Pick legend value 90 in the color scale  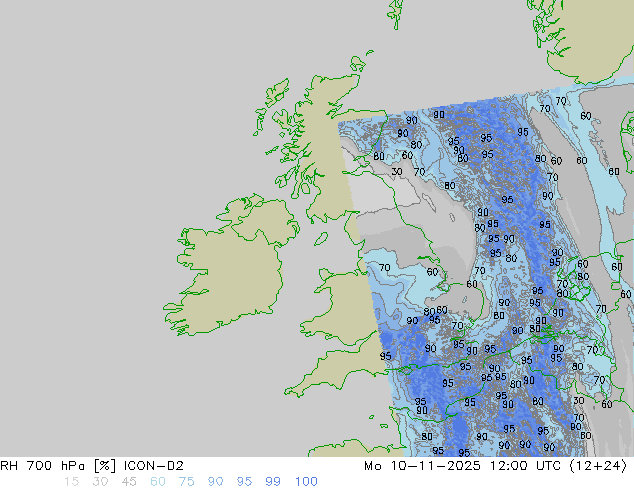pos(215,482)
